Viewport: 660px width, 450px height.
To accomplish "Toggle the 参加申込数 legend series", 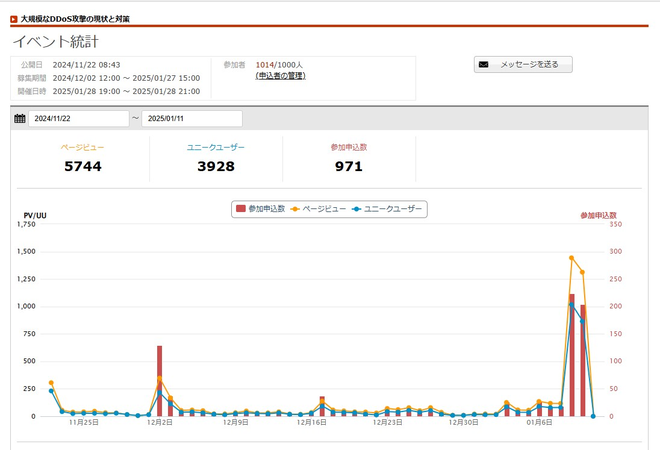I will pyautogui.click(x=260, y=209).
